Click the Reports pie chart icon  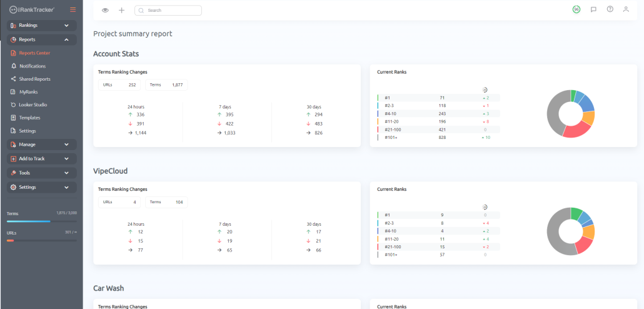point(13,40)
